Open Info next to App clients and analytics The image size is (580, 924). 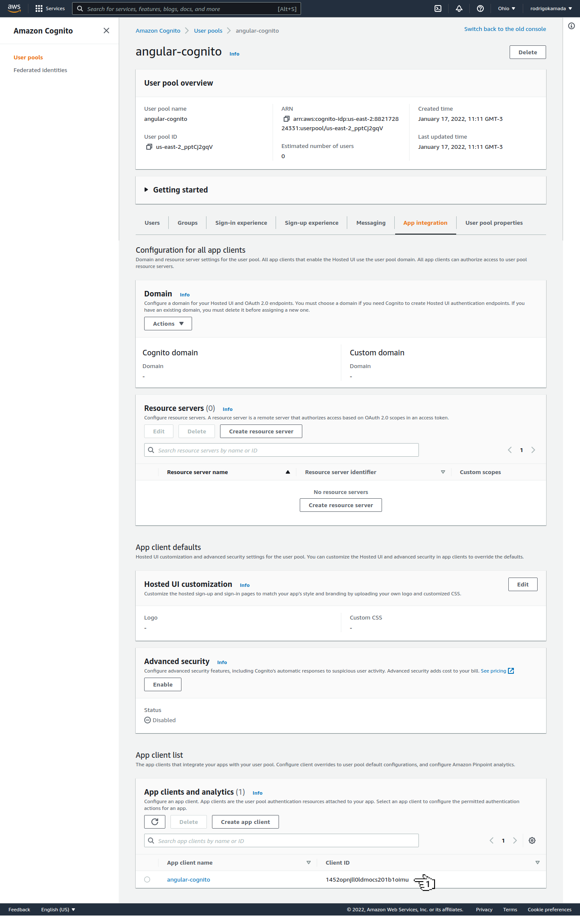[257, 793]
